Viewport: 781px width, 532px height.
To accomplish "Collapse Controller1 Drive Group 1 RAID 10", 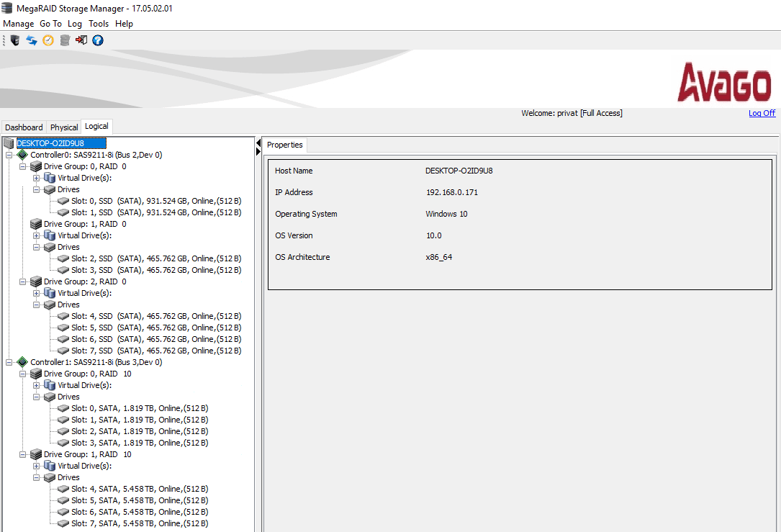I will [22, 454].
